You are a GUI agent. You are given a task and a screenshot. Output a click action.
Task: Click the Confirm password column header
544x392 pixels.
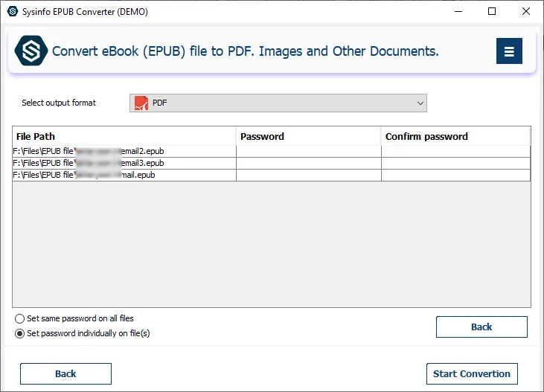[x=455, y=136]
